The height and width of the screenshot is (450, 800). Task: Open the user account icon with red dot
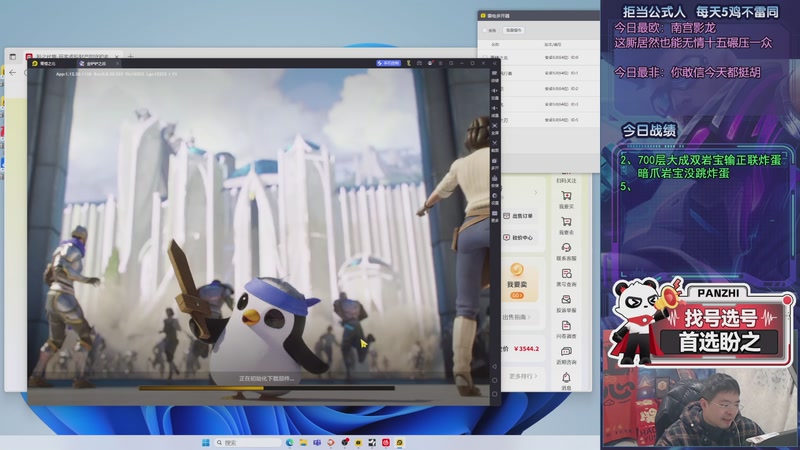tap(430, 63)
